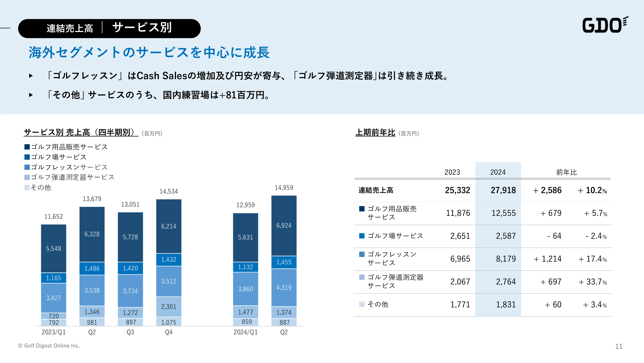Viewport: 644px width, 363px height.
Task: Click the その他 table row swatch
Action: pos(362,304)
